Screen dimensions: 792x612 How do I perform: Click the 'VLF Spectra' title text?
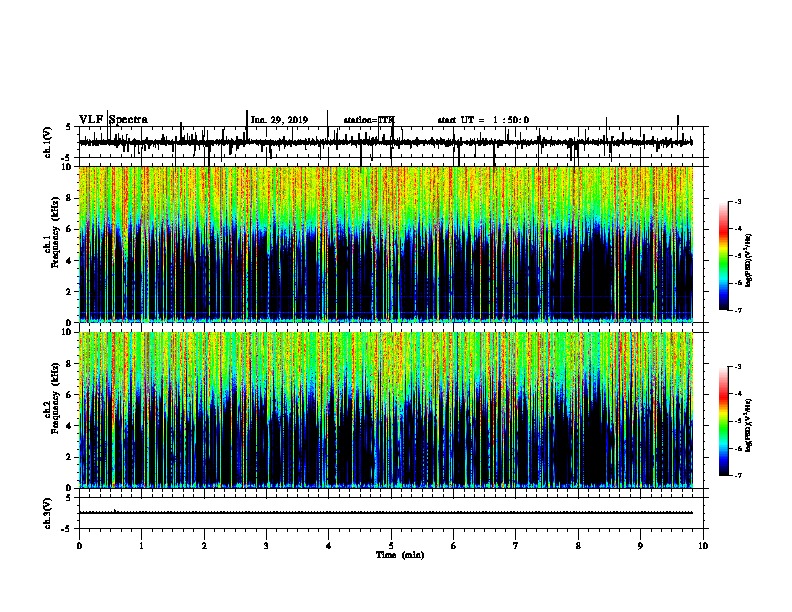113,119
